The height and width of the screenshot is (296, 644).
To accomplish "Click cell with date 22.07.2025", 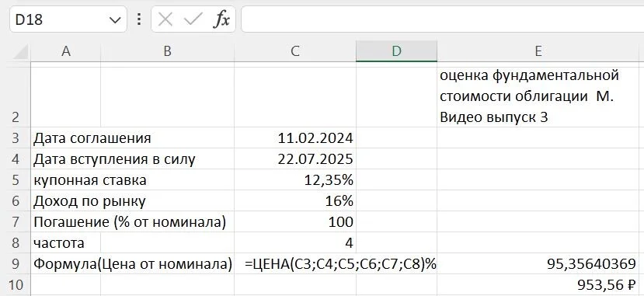I will [x=295, y=158].
